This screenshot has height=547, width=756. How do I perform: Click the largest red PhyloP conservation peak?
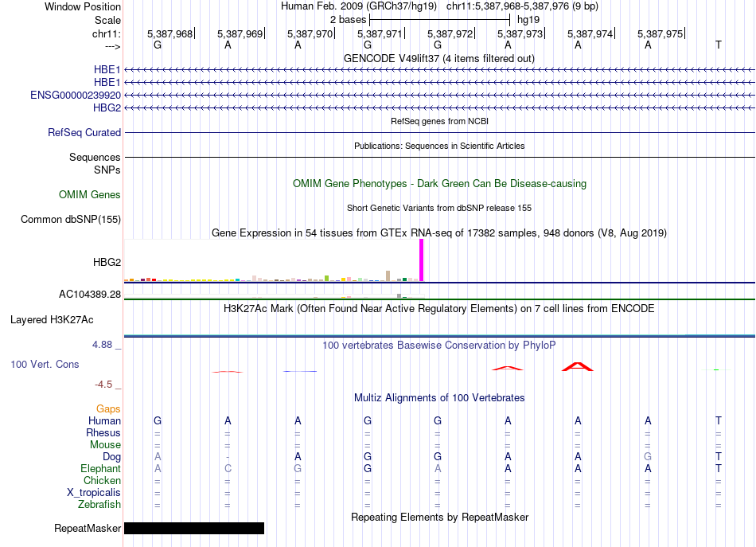[x=578, y=366]
